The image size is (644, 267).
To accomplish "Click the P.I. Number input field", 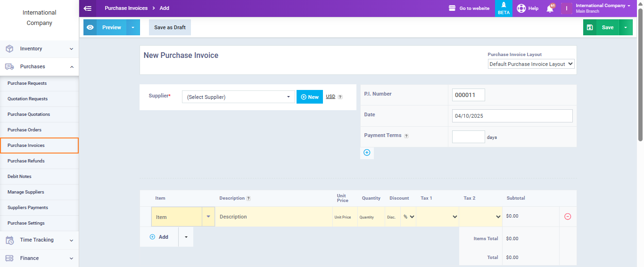I will click(468, 95).
